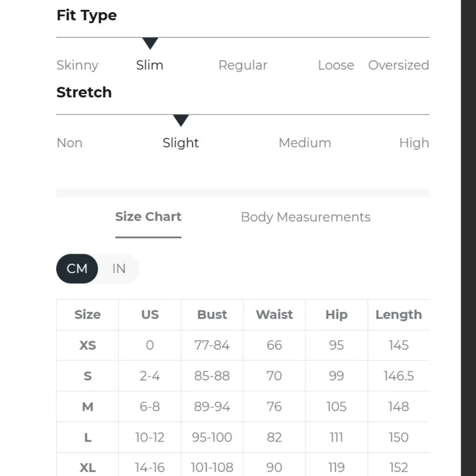The height and width of the screenshot is (476, 476).
Task: Select Loose fit type label
Action: pyautogui.click(x=336, y=65)
